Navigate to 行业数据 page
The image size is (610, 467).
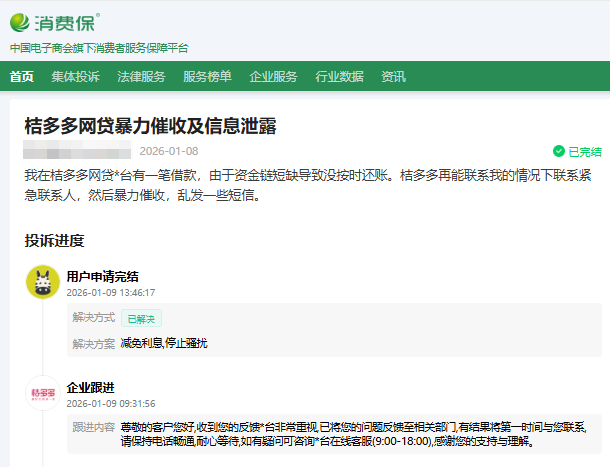click(x=339, y=77)
